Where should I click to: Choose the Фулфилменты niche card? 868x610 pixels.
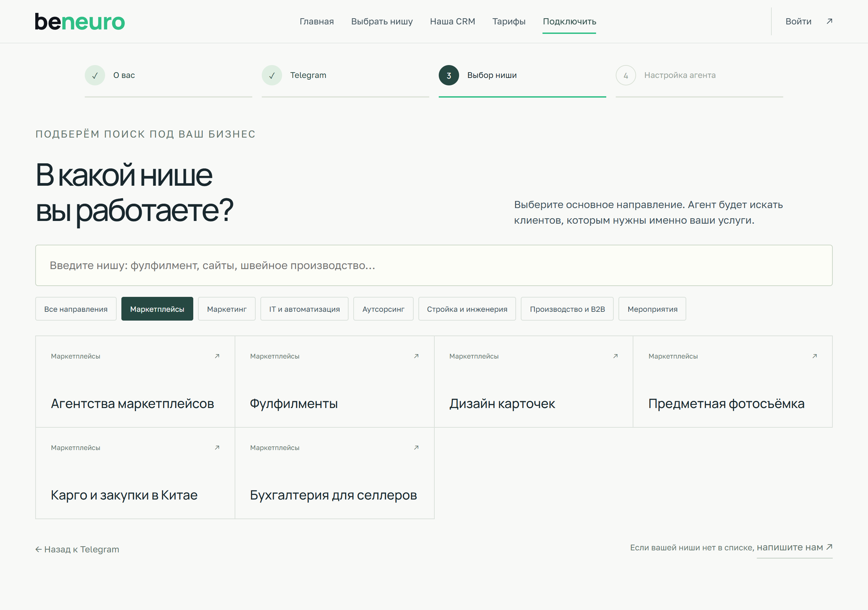335,381
